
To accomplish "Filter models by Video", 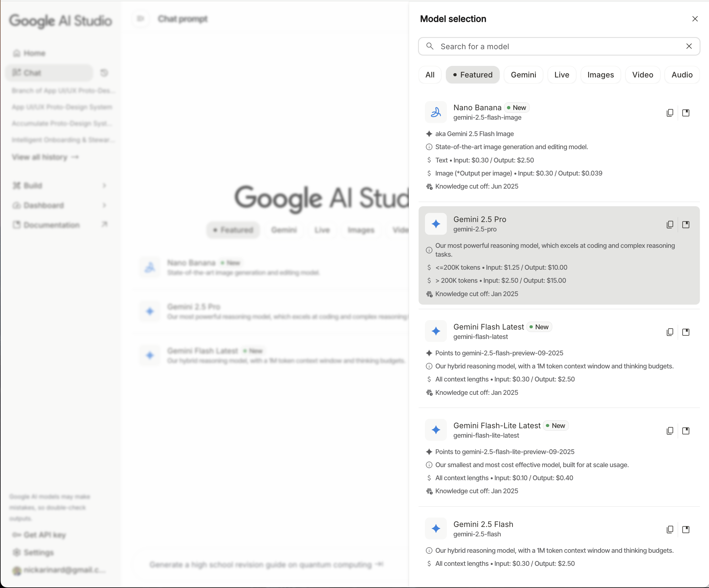I will [642, 75].
